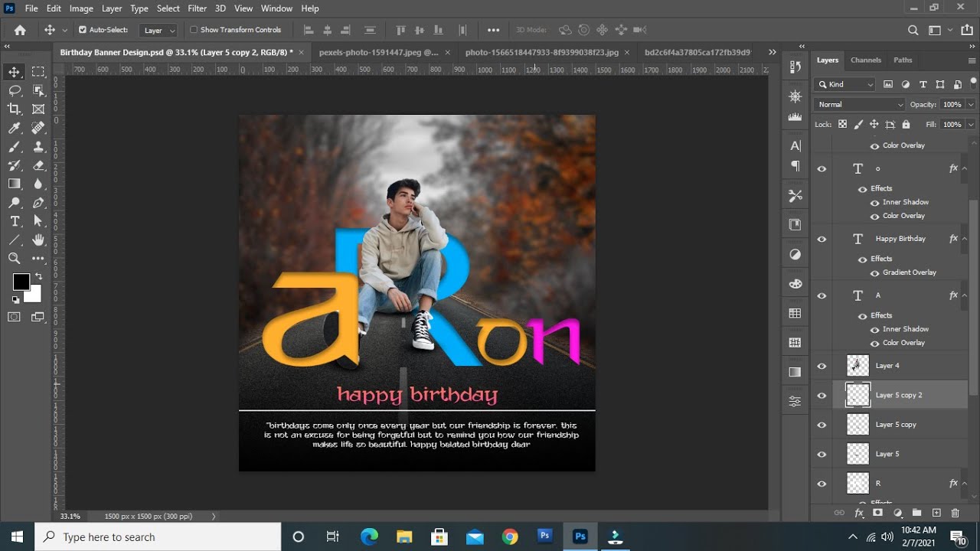Hide the Layer 4 layer
This screenshot has height=551, width=980.
[822, 367]
